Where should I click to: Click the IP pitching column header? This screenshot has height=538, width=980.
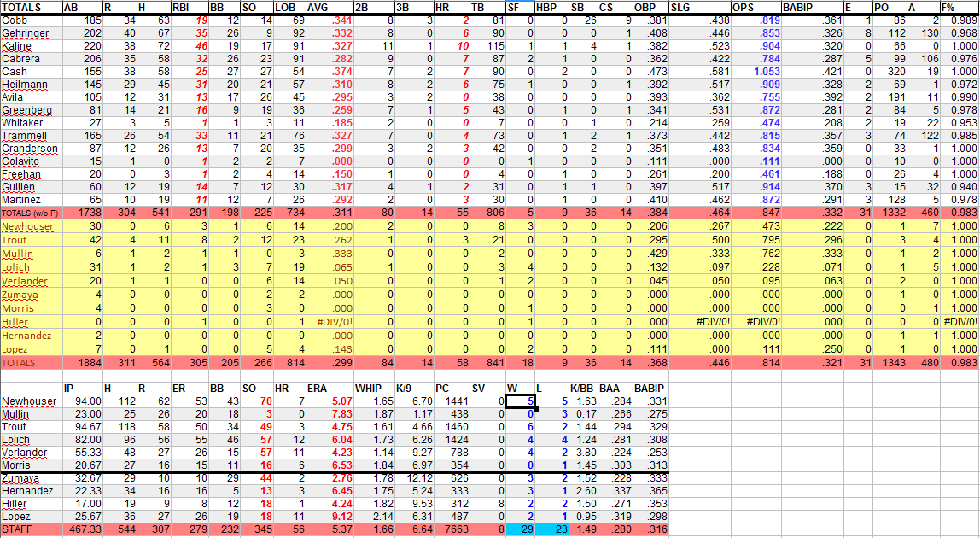point(83,389)
